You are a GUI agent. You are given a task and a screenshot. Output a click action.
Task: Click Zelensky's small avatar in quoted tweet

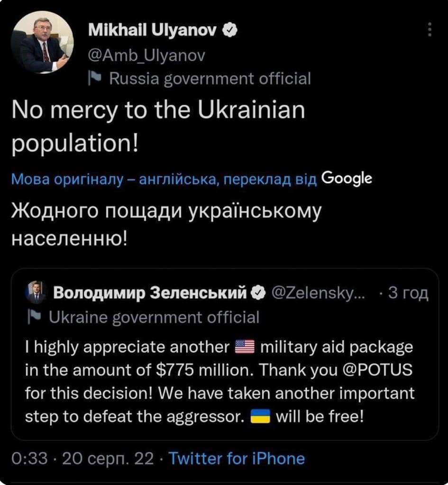pos(35,292)
